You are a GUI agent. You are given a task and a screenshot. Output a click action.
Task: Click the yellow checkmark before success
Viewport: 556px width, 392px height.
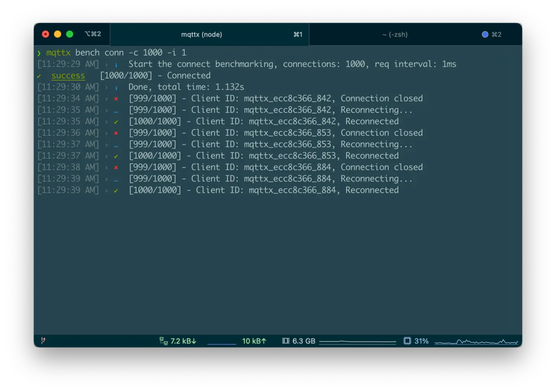tap(39, 76)
